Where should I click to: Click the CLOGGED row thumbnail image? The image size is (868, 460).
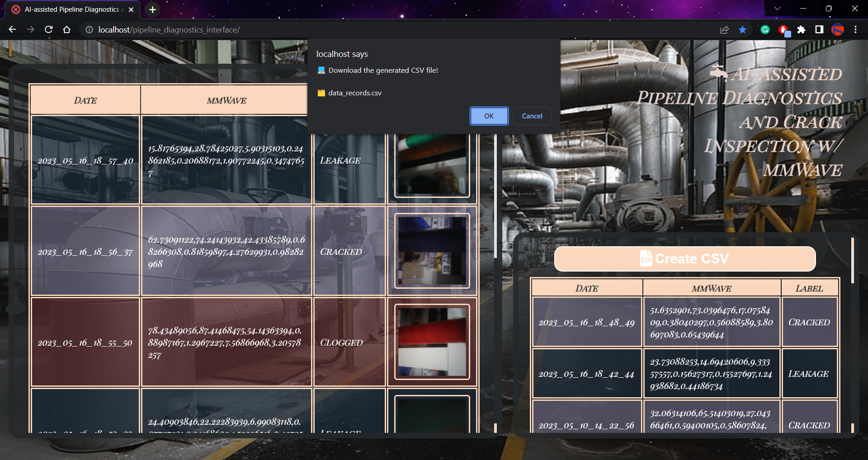[432, 342]
